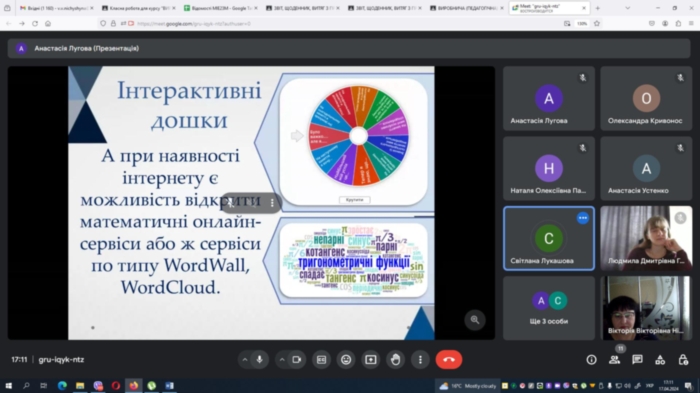Open the Meeting details info icon
700x393 pixels.
pyautogui.click(x=592, y=360)
